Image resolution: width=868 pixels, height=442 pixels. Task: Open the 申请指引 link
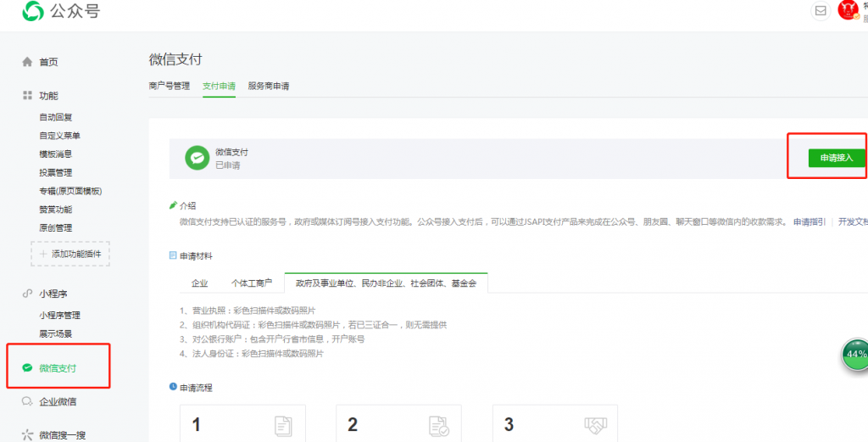810,221
